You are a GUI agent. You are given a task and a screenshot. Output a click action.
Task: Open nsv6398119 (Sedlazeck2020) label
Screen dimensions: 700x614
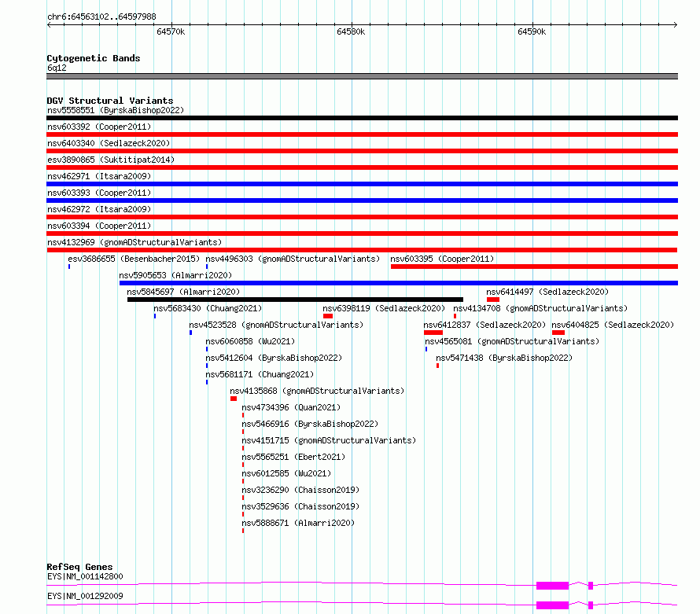click(x=384, y=308)
